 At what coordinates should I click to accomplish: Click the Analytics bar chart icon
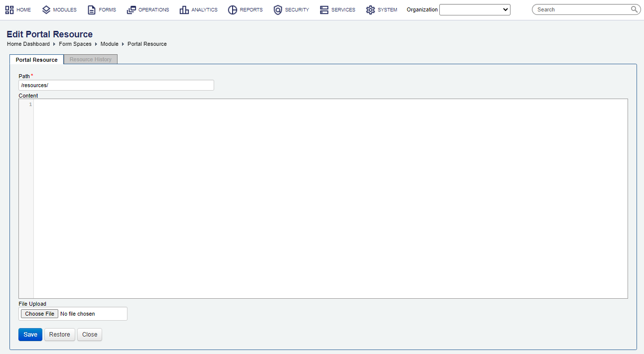[x=184, y=10]
